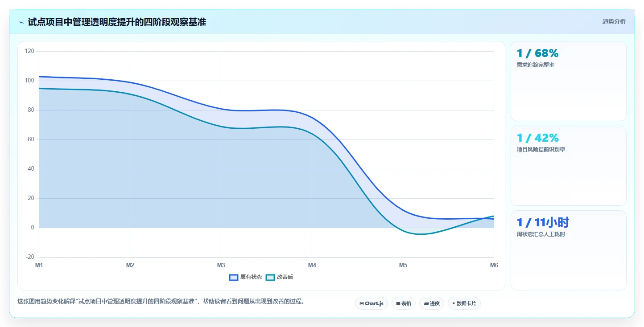Click the M4 axis label
The width and height of the screenshot is (644, 327).
tap(312, 266)
